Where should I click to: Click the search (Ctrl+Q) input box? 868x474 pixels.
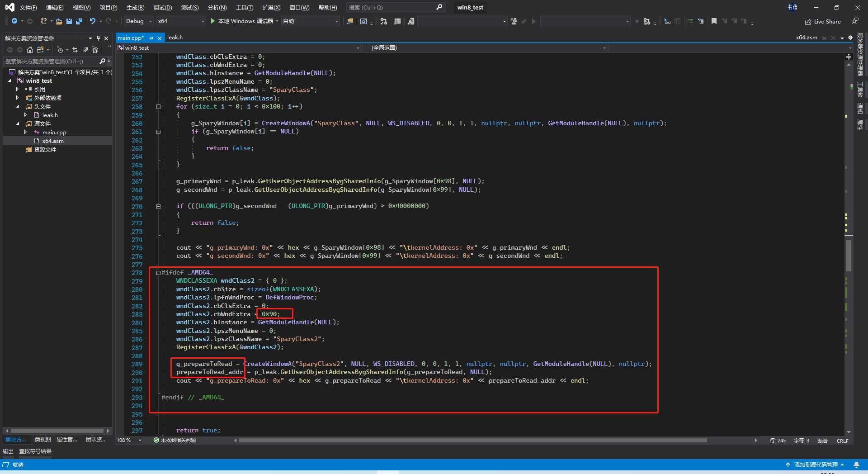point(396,8)
